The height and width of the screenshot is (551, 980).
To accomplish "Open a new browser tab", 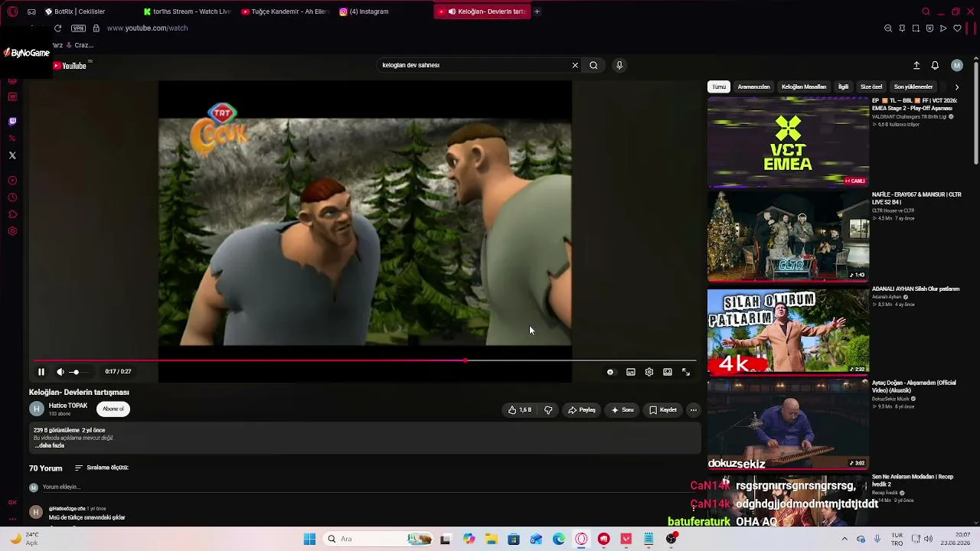I will 537,11.
